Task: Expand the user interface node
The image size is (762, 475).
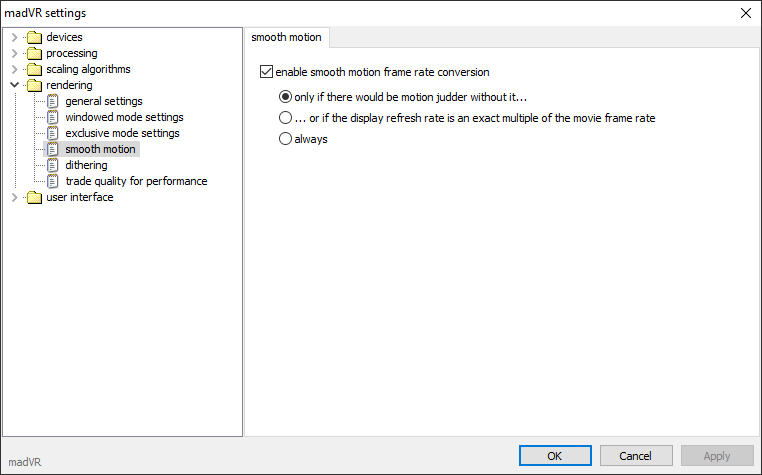Action: coord(15,197)
